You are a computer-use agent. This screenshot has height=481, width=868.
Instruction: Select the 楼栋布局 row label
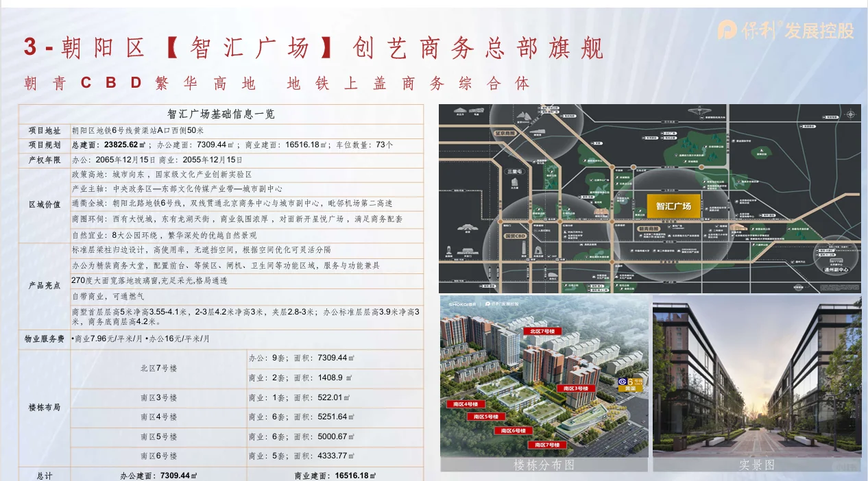(x=45, y=407)
